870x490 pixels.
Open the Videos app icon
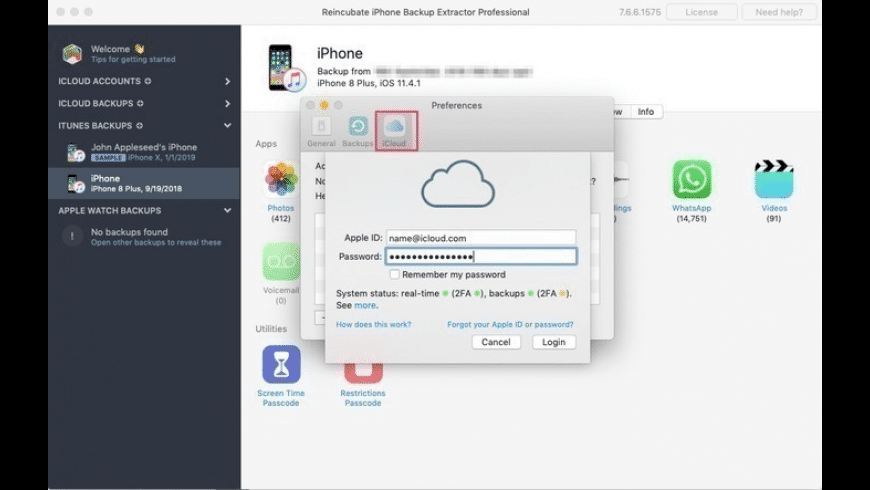click(774, 179)
